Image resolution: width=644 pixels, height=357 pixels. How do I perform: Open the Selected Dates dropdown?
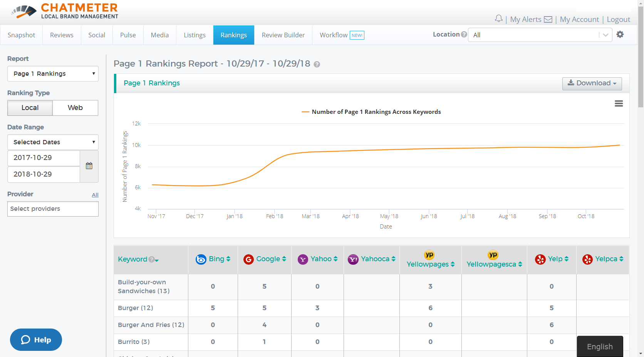(52, 142)
